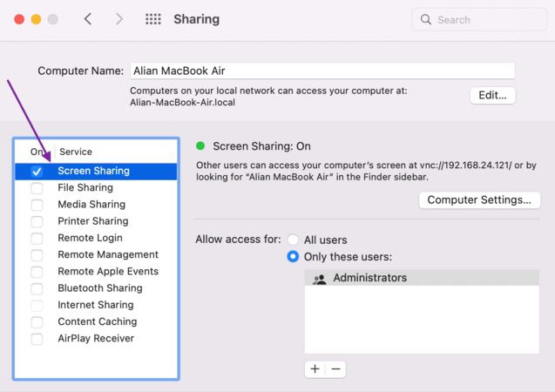Turn on the Bluetooth Sharing checkbox
Screen dimensions: 555x392
37,288
